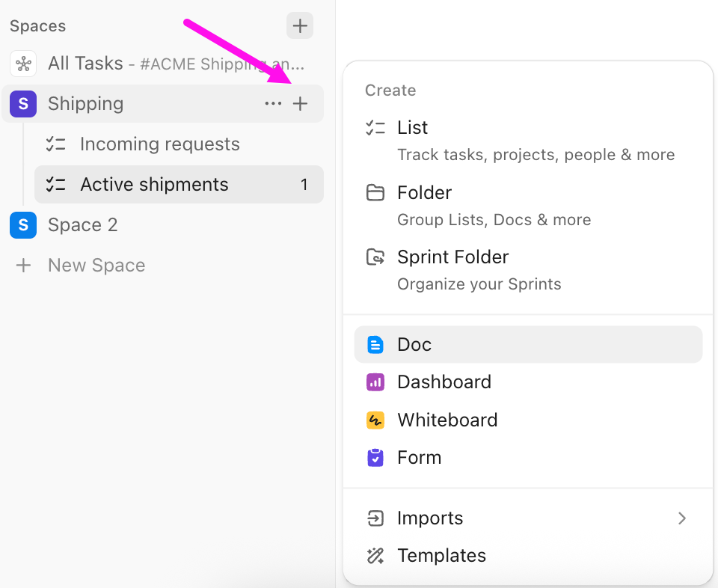The height and width of the screenshot is (588, 718).
Task: Click the Shipping space avatar badge
Action: [x=22, y=103]
